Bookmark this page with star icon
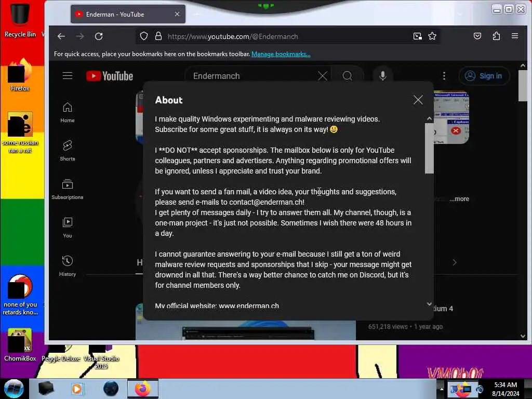Image resolution: width=532 pixels, height=399 pixels. point(432,36)
